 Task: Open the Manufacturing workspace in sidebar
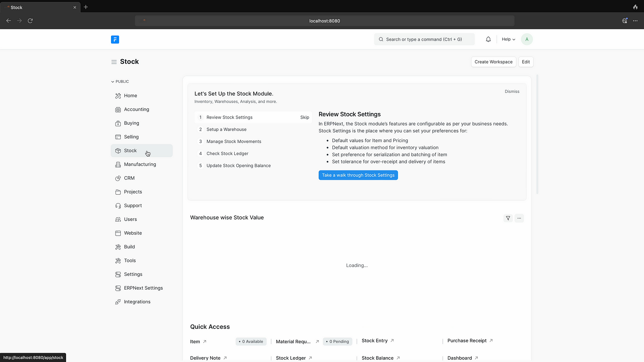[x=140, y=165]
